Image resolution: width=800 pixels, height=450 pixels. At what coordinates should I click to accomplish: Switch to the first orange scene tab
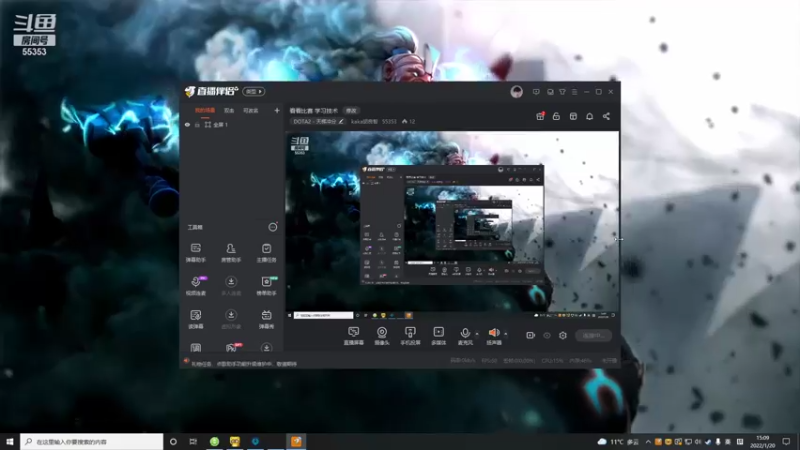click(x=205, y=110)
